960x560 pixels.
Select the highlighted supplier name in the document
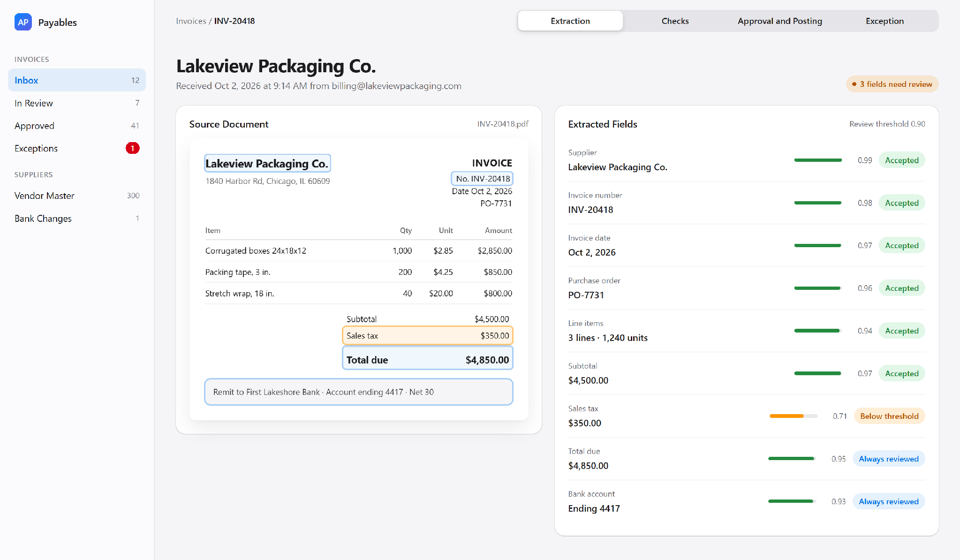(267, 163)
